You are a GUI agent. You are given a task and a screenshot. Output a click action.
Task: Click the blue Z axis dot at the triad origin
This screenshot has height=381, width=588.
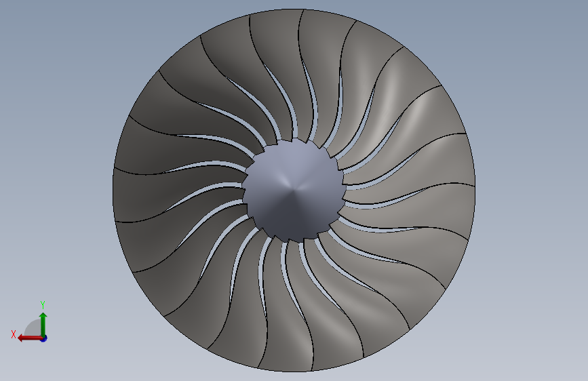(x=44, y=338)
